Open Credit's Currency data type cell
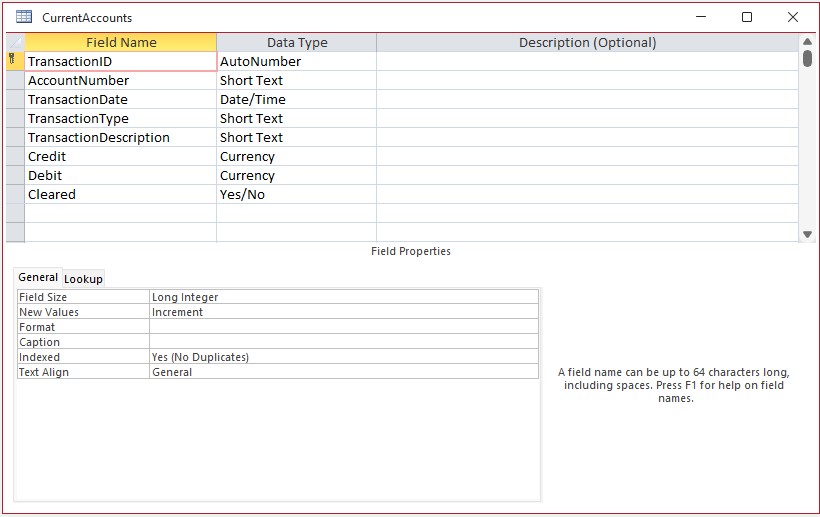 (297, 156)
